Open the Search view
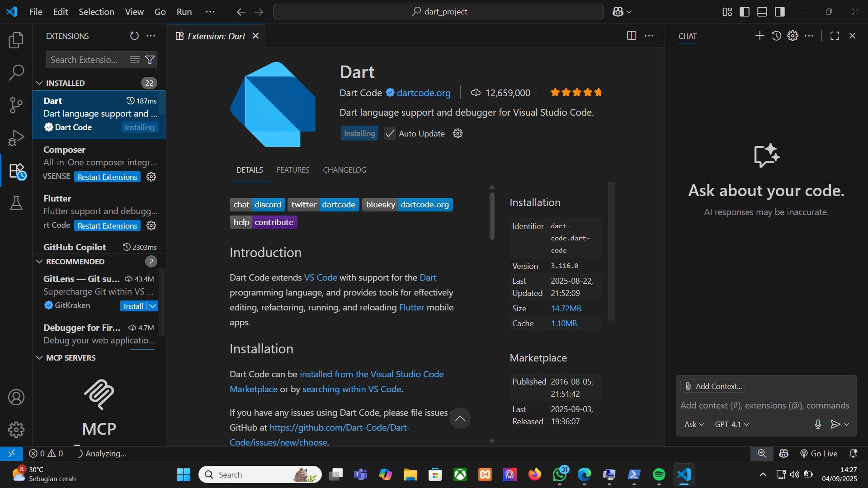 [x=16, y=72]
